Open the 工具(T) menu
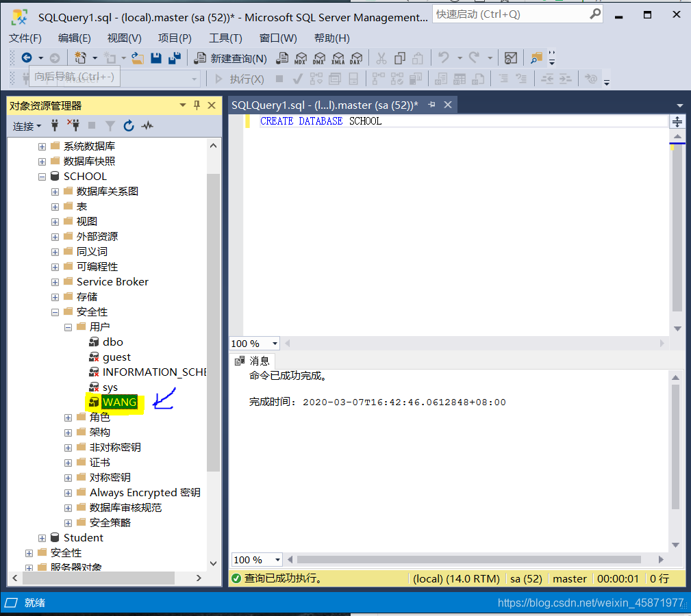 click(225, 38)
